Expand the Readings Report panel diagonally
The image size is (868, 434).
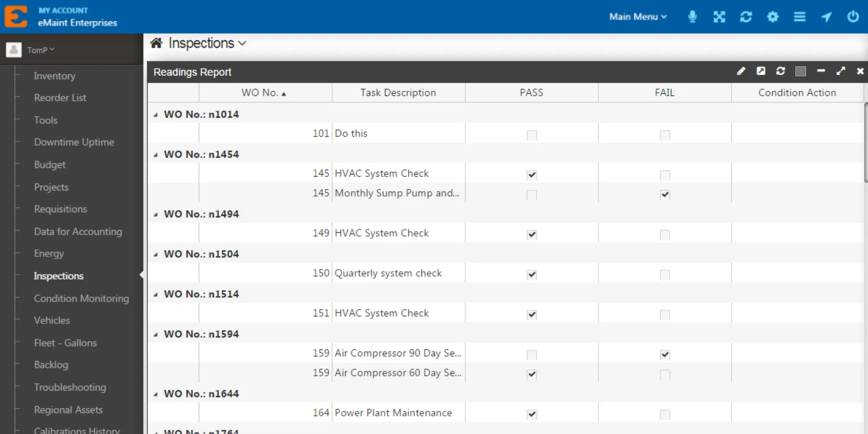(841, 71)
